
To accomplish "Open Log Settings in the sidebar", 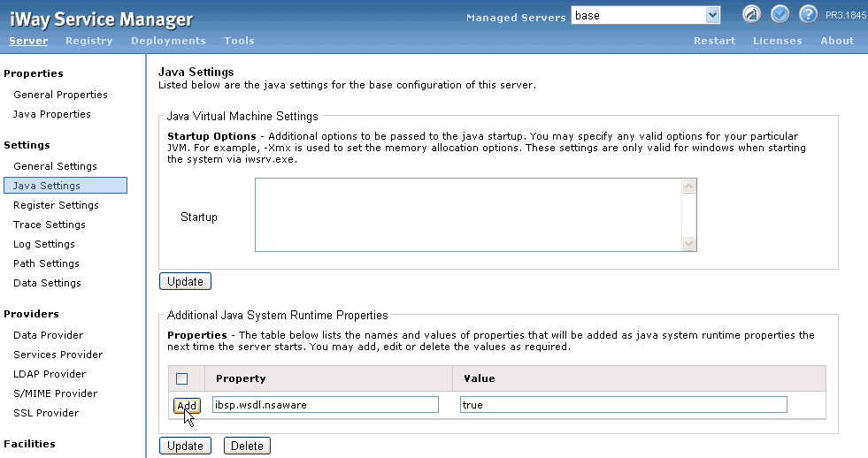I will coord(43,244).
